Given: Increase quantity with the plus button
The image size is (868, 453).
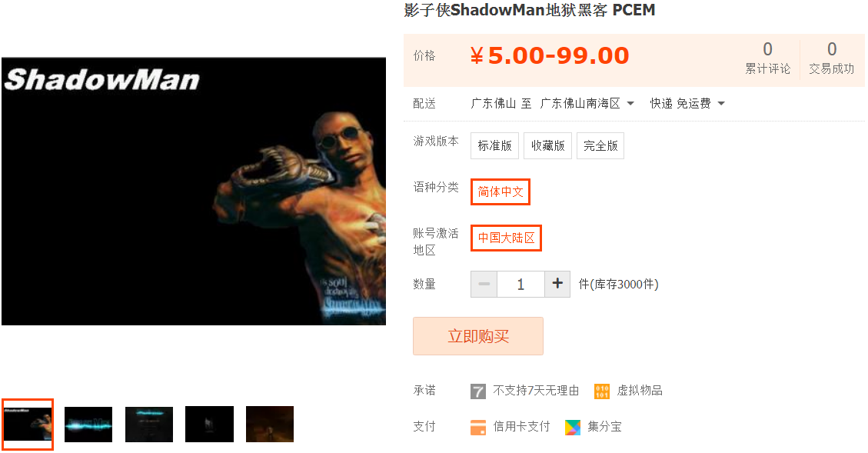Looking at the screenshot, I should tap(557, 284).
